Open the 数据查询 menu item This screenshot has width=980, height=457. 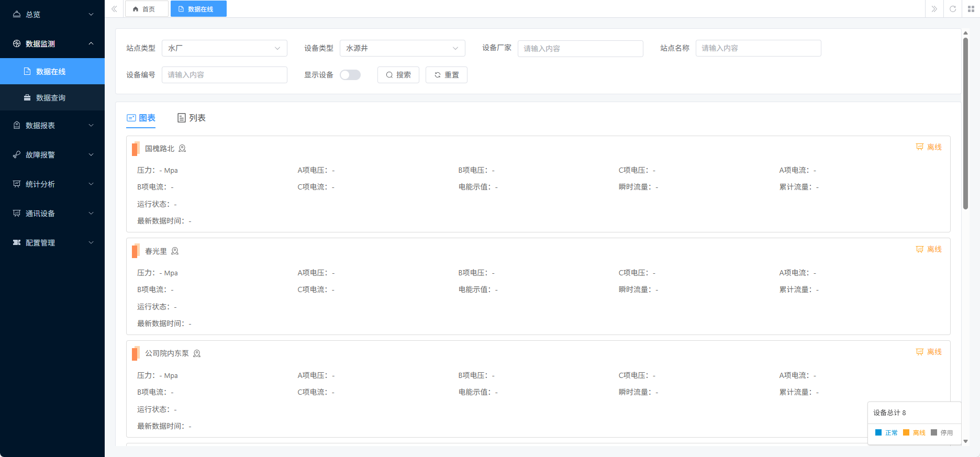pos(51,98)
